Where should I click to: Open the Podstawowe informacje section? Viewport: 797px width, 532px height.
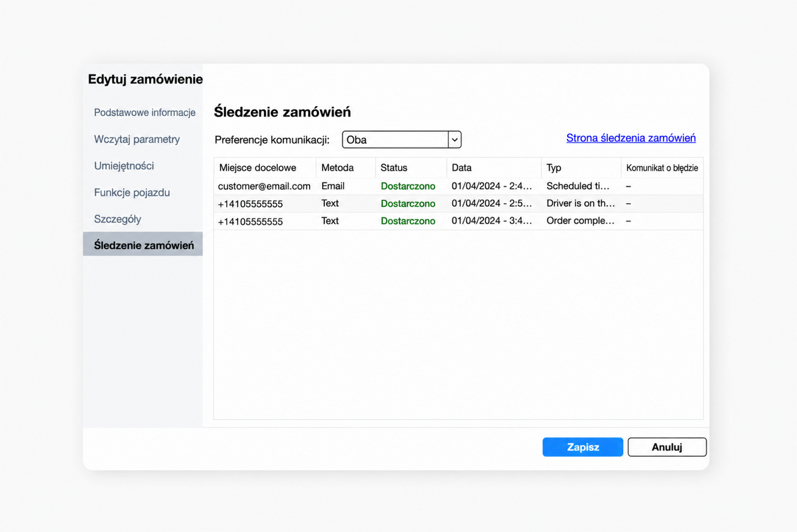144,112
